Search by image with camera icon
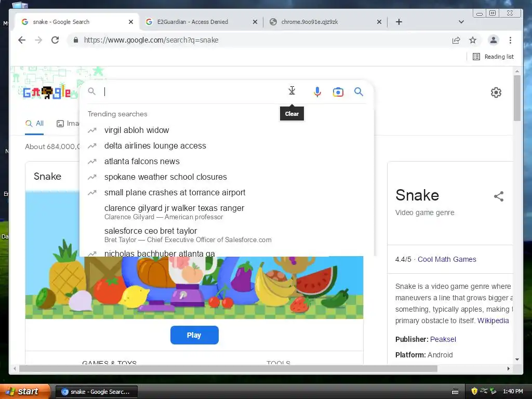This screenshot has width=532, height=399. [338, 92]
